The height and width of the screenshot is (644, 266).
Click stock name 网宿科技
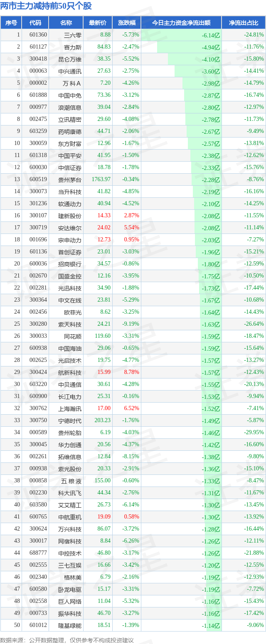point(70,541)
